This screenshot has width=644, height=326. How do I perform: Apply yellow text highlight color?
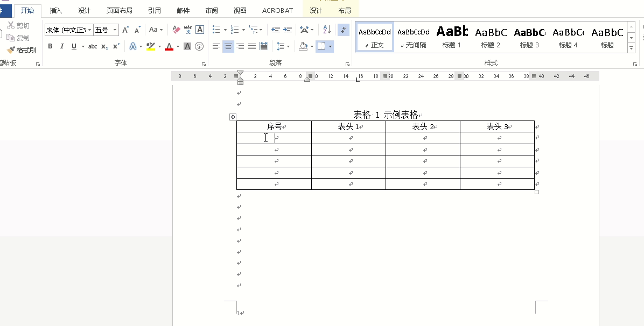point(151,46)
